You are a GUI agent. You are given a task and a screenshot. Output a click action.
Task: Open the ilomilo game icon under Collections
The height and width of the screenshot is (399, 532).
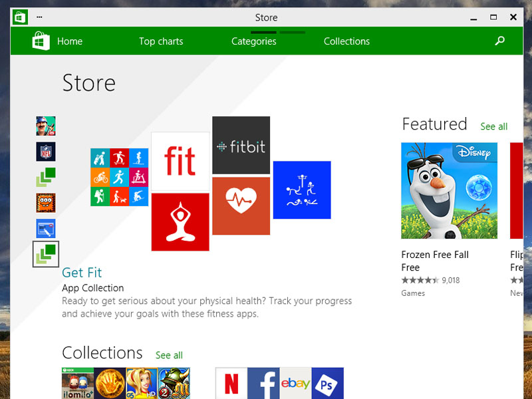tap(78, 383)
